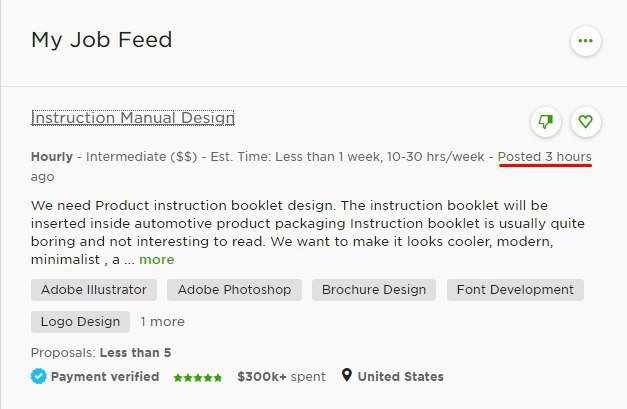Click the Posted 3 hours ago timestamp
627x409 pixels.
544,157
